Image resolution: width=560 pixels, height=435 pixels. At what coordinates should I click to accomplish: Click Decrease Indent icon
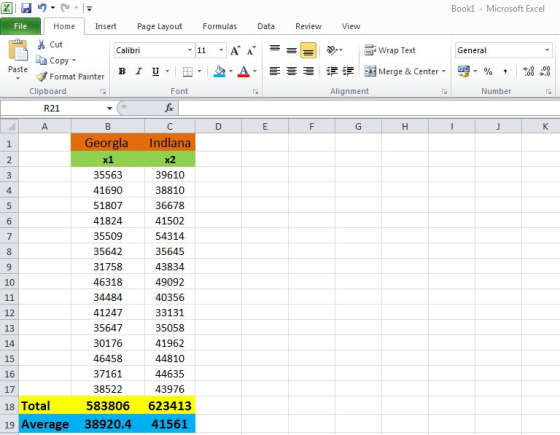[332, 71]
